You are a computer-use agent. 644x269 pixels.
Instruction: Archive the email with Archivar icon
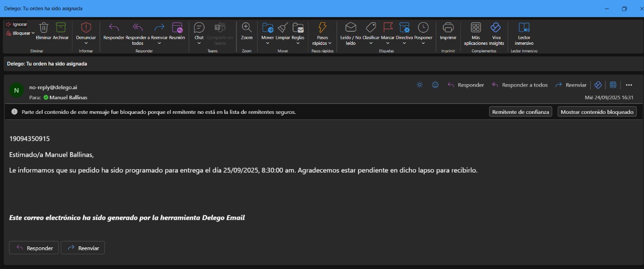coord(61,28)
